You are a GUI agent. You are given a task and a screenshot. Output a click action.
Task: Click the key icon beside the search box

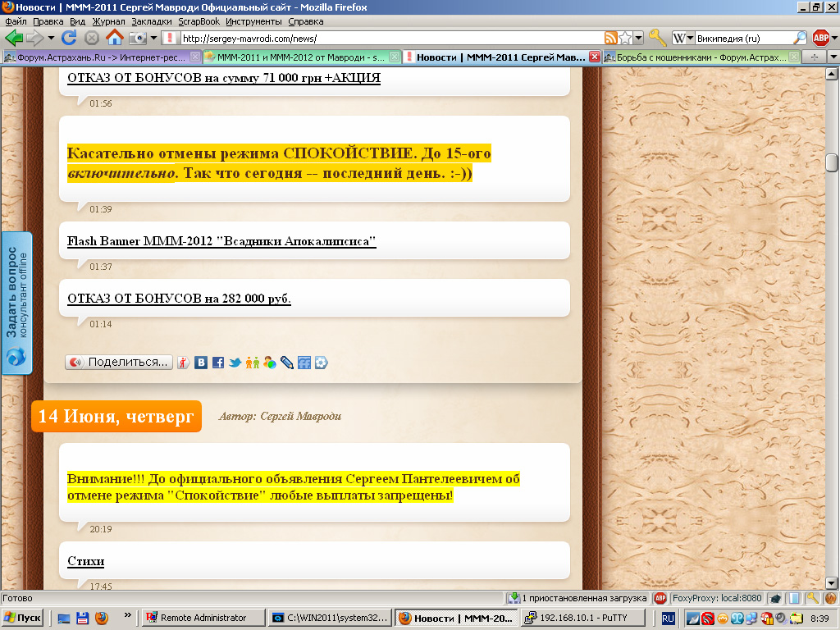(657, 38)
